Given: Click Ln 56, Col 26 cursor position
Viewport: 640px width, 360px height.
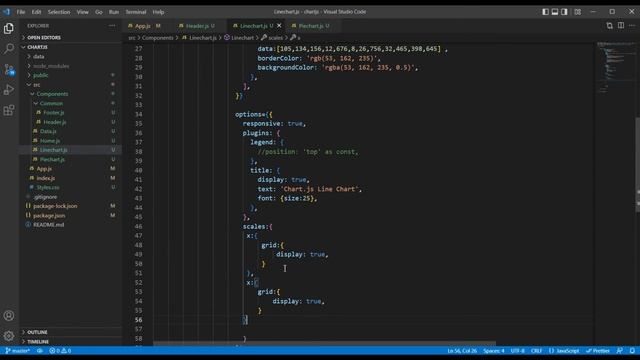Looking at the screenshot, I should point(462,351).
